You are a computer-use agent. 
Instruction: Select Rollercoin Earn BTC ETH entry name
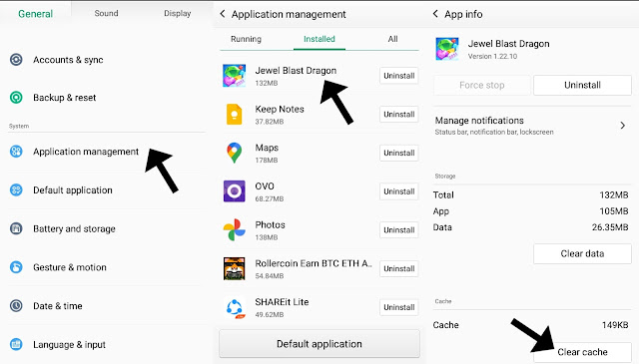pyautogui.click(x=314, y=263)
